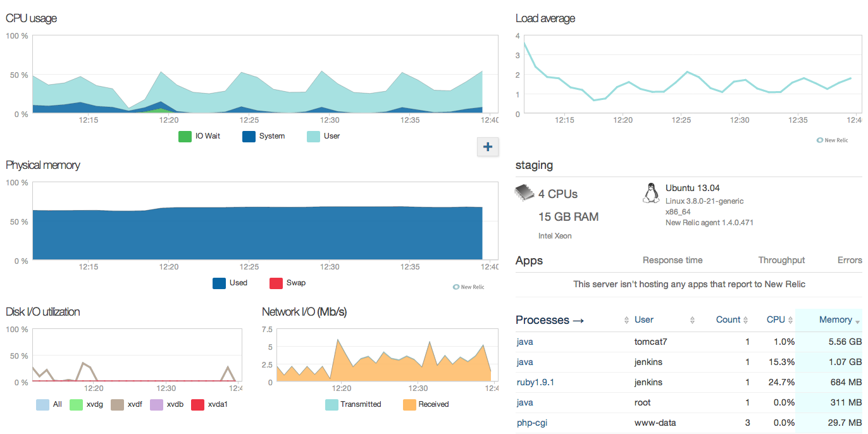Toggle the Used memory legend swatch
Image resolution: width=868 pixels, height=434 pixels.
[220, 283]
